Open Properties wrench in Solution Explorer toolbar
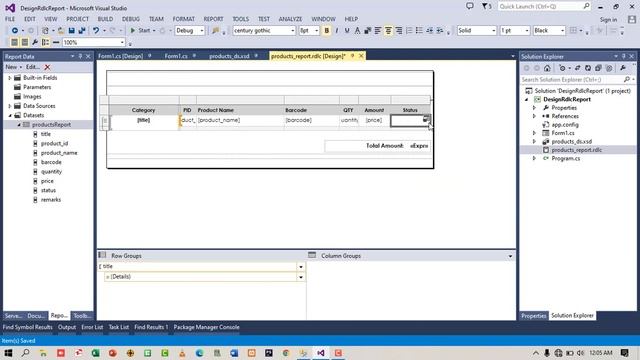 pyautogui.click(x=623, y=68)
